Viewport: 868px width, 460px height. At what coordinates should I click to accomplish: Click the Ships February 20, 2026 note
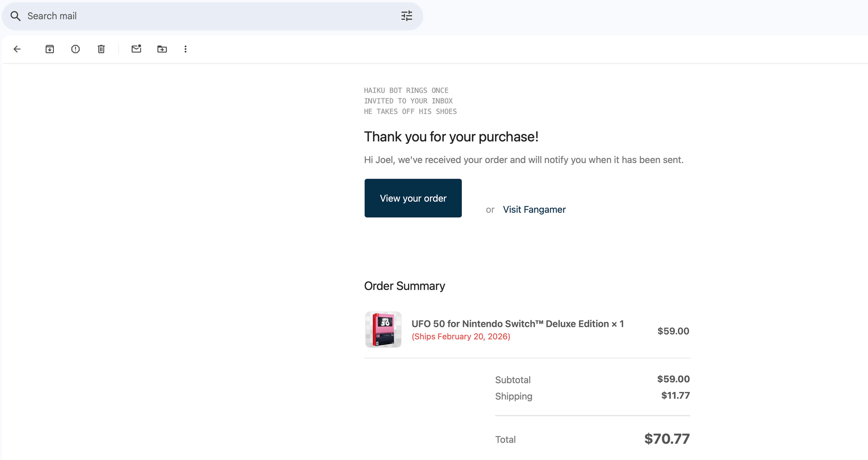coord(461,336)
